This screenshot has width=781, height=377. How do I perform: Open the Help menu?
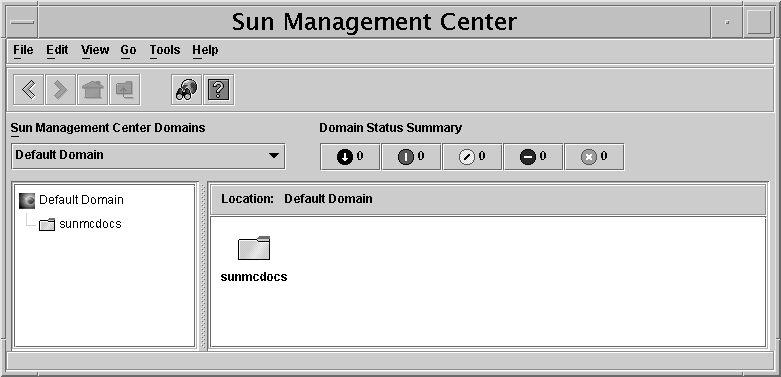click(205, 50)
